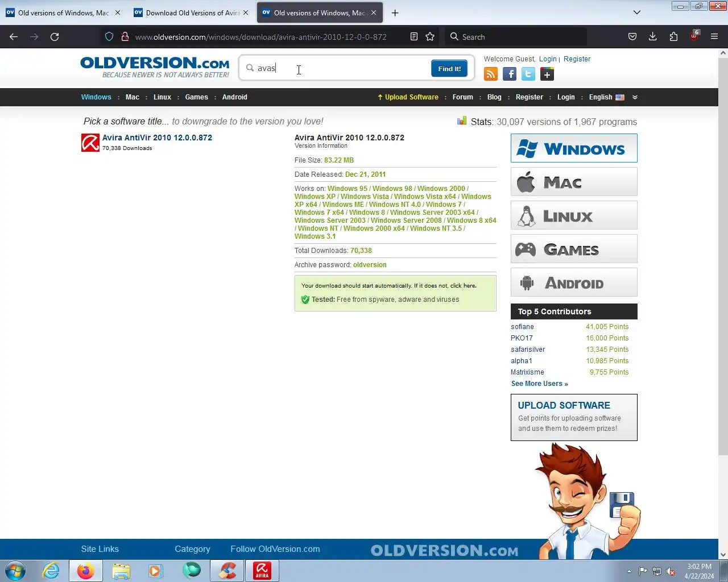Open CCleaner taskbar icon

point(227,571)
